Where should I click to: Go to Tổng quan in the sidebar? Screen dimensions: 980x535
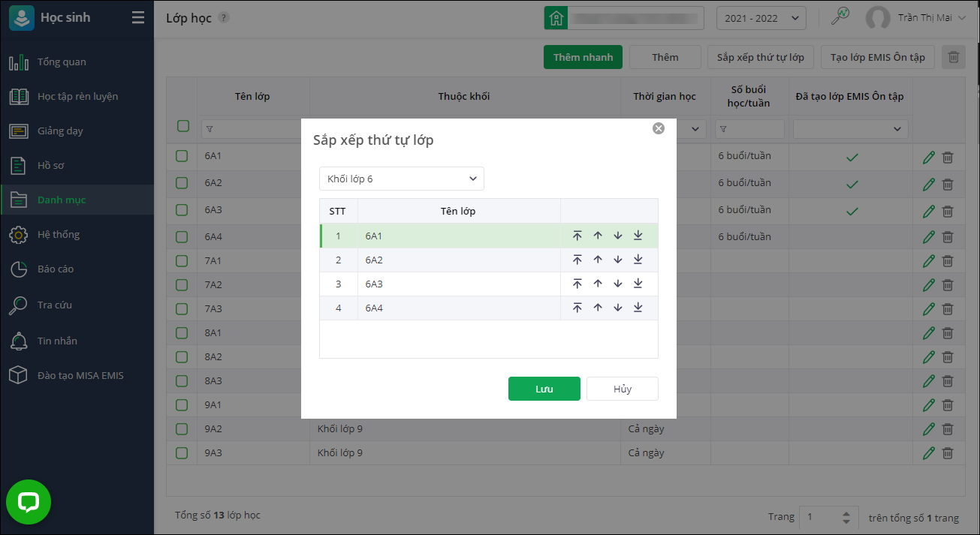point(62,62)
